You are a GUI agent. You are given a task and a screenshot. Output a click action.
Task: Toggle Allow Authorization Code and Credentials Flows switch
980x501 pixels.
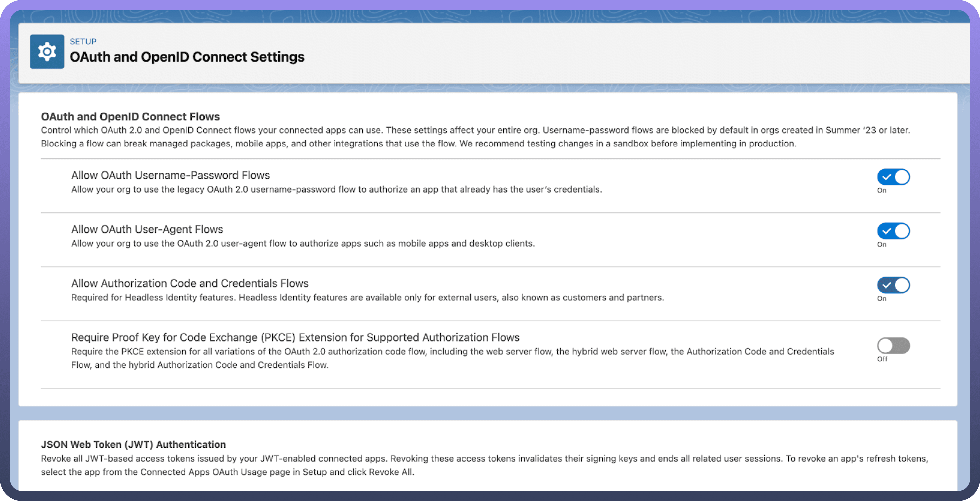[893, 285]
